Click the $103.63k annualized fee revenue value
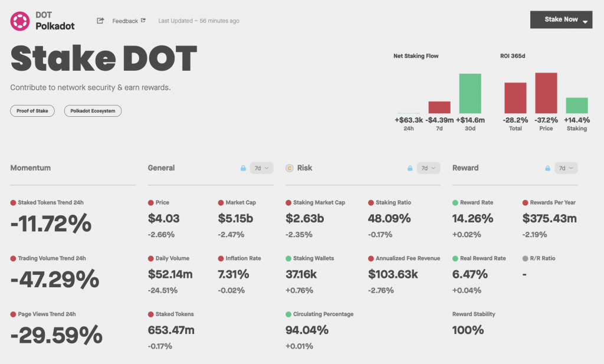The width and height of the screenshot is (604, 364). tap(393, 274)
